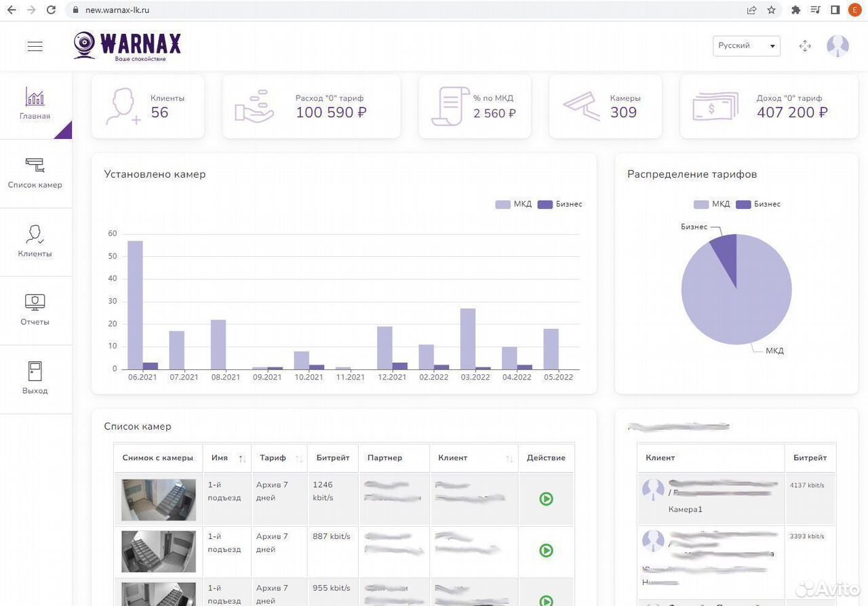Click the WARNAX logo
Viewport: 868px width, 606px height.
click(127, 46)
